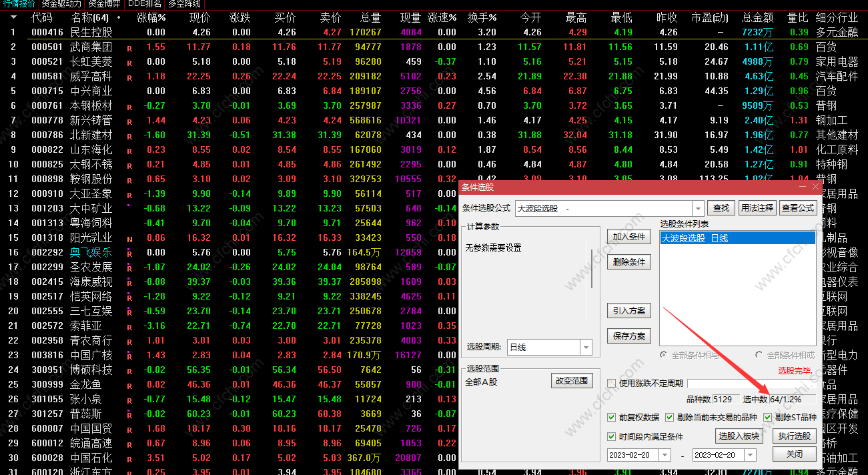Click the 市盈(动) column header
868x475 pixels.
click(x=710, y=17)
